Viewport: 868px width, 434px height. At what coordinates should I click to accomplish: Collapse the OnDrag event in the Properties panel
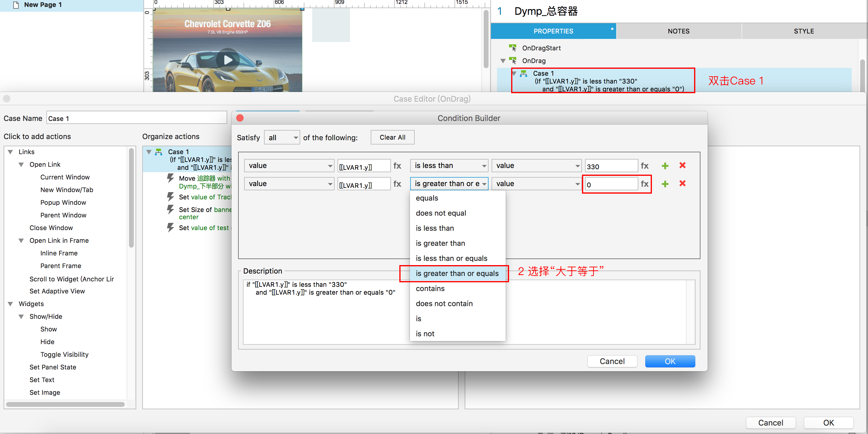(503, 61)
